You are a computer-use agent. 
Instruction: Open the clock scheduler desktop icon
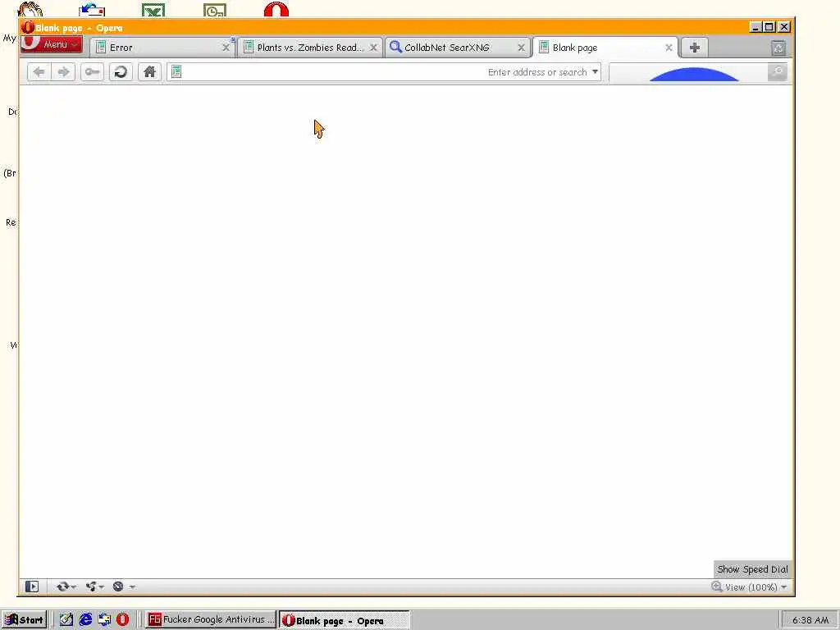tap(215, 10)
